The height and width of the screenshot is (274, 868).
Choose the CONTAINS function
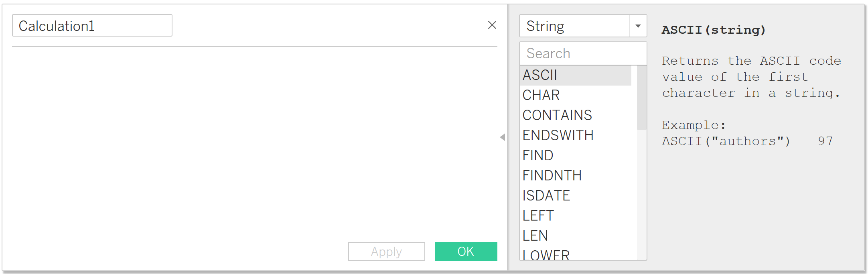pos(557,115)
